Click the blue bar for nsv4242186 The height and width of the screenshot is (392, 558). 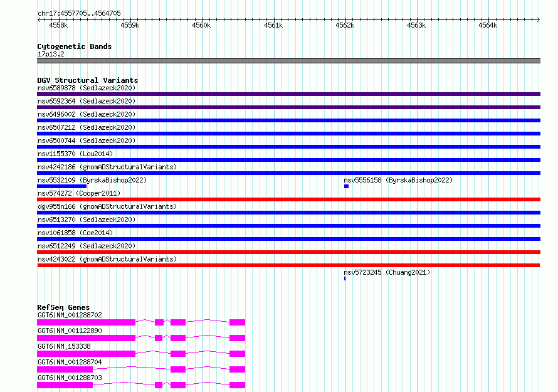288,173
